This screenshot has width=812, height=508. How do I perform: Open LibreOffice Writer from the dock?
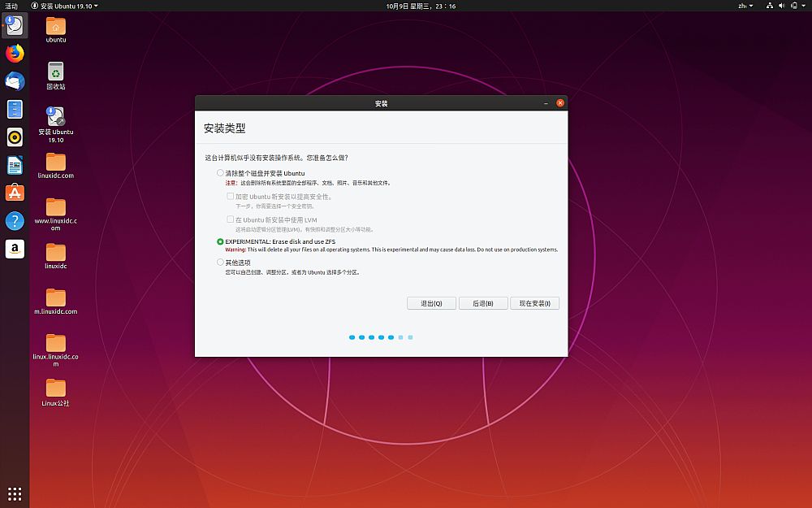(x=15, y=166)
